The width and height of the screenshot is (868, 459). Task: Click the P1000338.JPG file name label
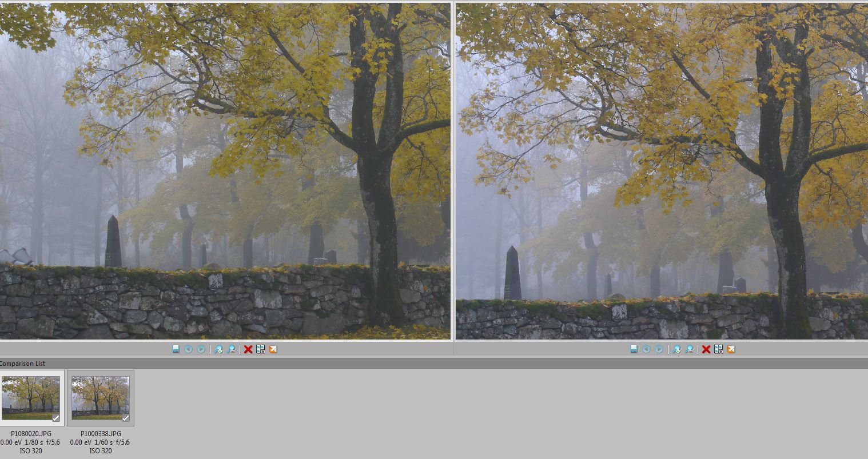coord(101,434)
